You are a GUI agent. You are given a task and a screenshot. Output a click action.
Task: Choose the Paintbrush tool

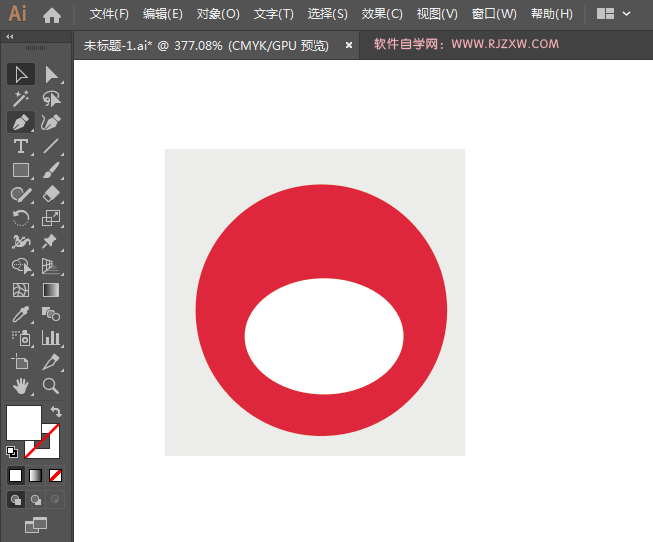click(51, 170)
